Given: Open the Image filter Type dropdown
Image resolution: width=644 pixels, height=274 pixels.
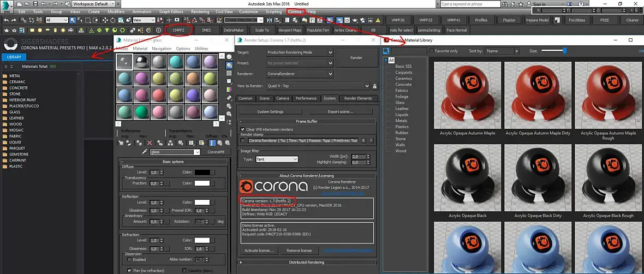Looking at the screenshot, I should tap(277, 159).
